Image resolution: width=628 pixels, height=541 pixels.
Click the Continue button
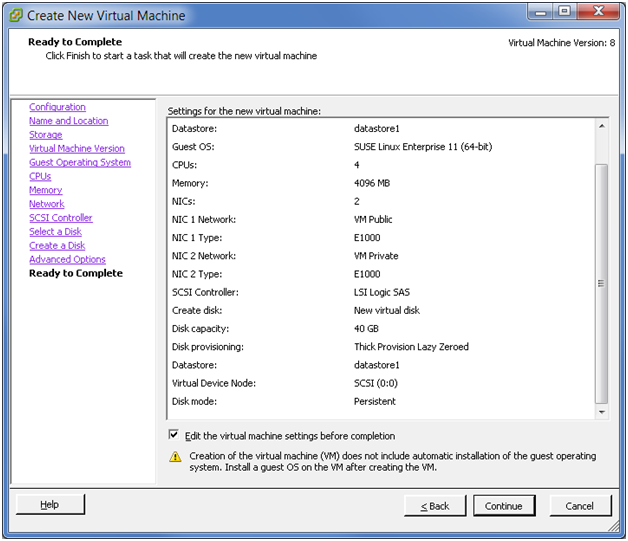pos(504,506)
